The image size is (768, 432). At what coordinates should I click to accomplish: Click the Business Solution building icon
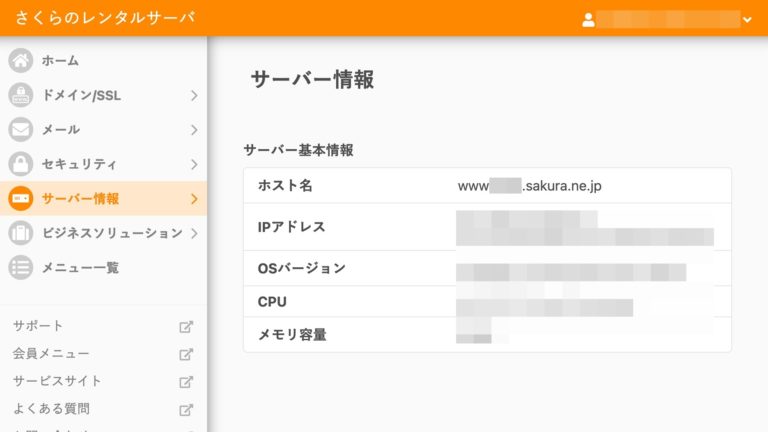click(21, 233)
